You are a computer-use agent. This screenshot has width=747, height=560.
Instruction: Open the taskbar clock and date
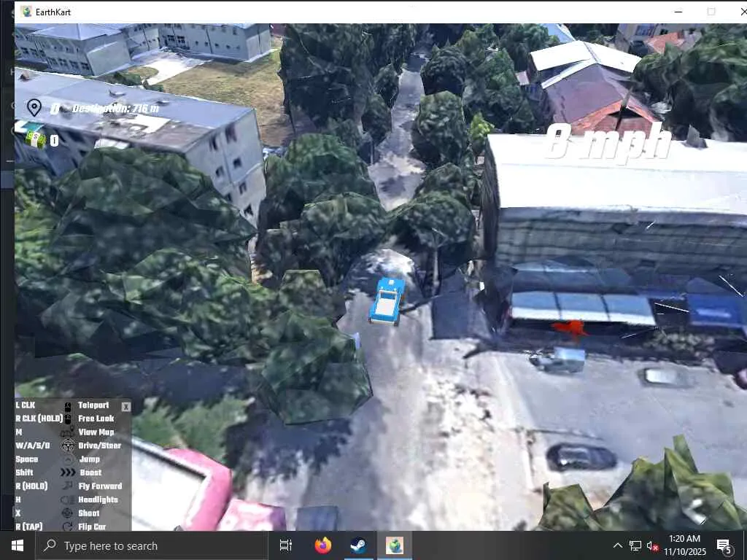pos(684,545)
